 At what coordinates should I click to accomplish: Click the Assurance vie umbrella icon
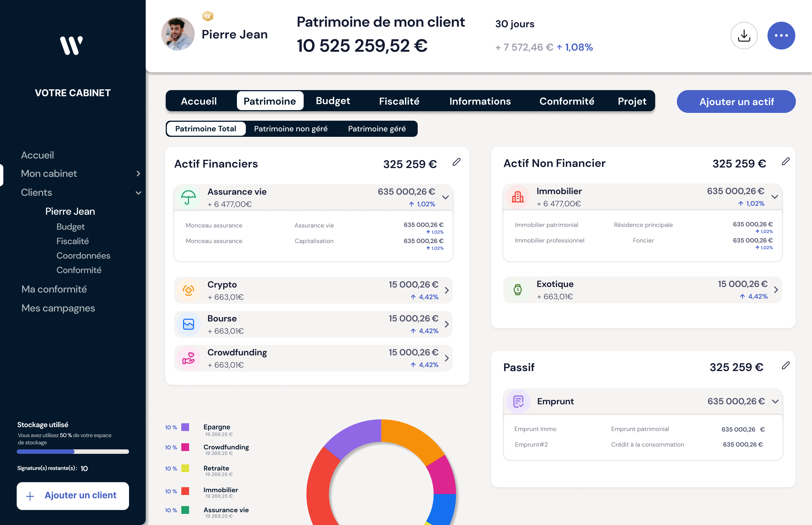point(189,197)
